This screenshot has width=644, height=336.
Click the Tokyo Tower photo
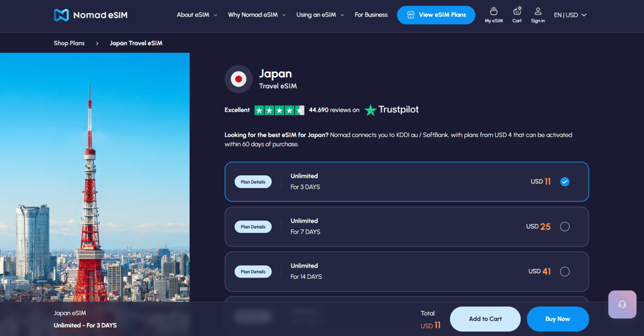[x=94, y=177]
